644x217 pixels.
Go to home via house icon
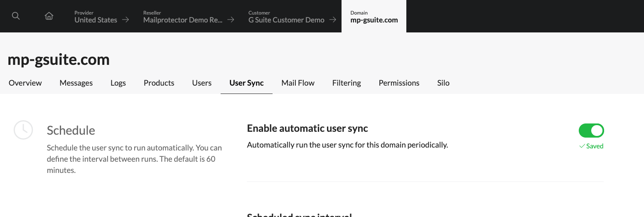[49, 16]
